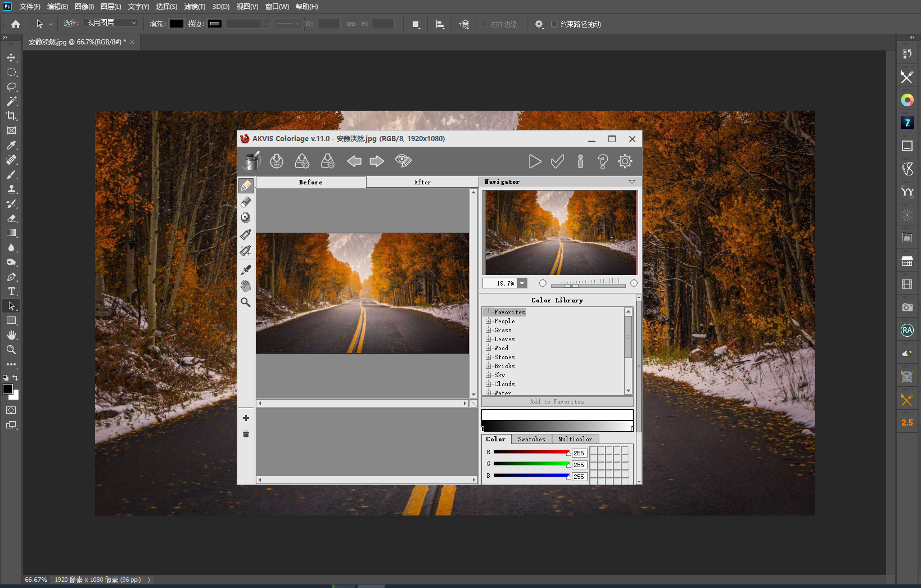This screenshot has width=921, height=588.
Task: Expand the Sky color library folder
Action: tap(489, 376)
